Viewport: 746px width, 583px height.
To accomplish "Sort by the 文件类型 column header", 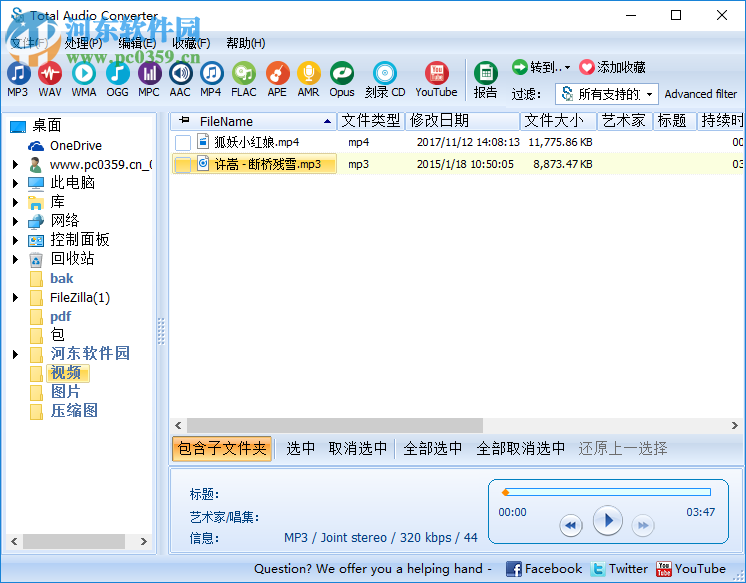I will click(x=371, y=121).
